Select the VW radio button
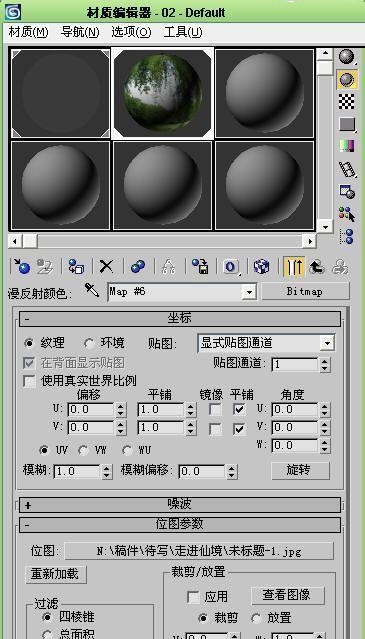This screenshot has height=639, width=365. pyautogui.click(x=83, y=450)
